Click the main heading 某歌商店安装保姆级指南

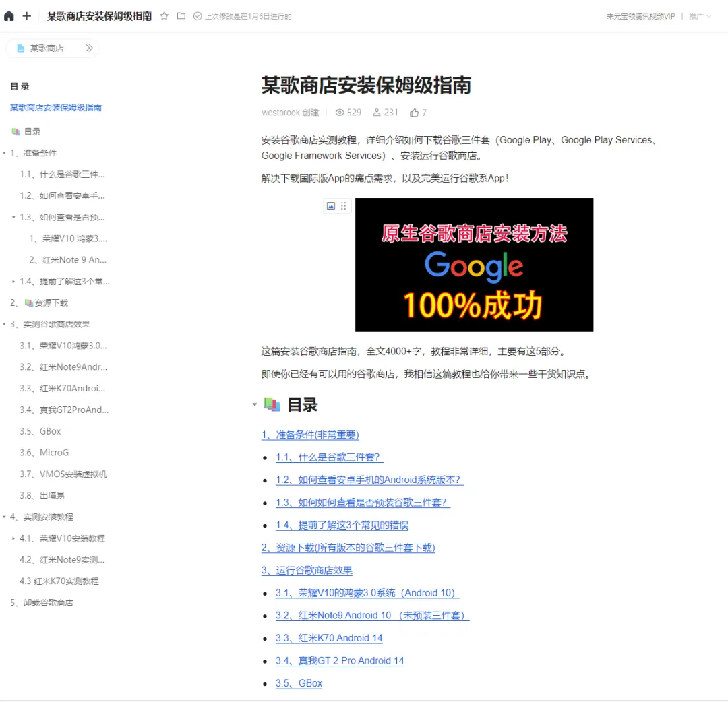coord(366,86)
